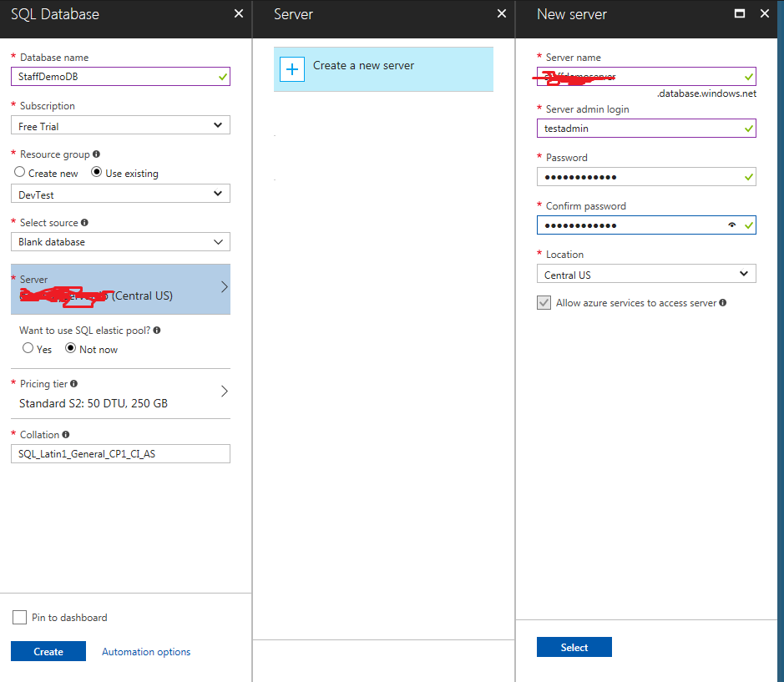Click the Pricing tier info icon

74,383
